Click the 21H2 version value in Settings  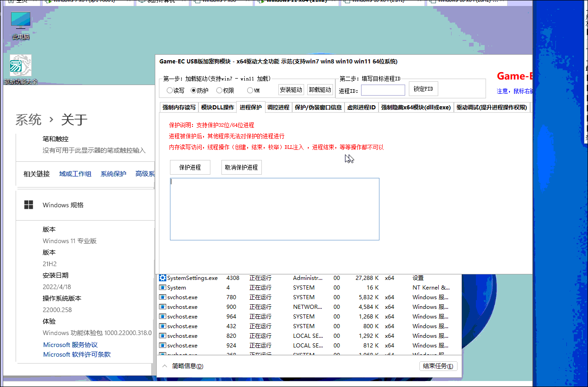50,264
